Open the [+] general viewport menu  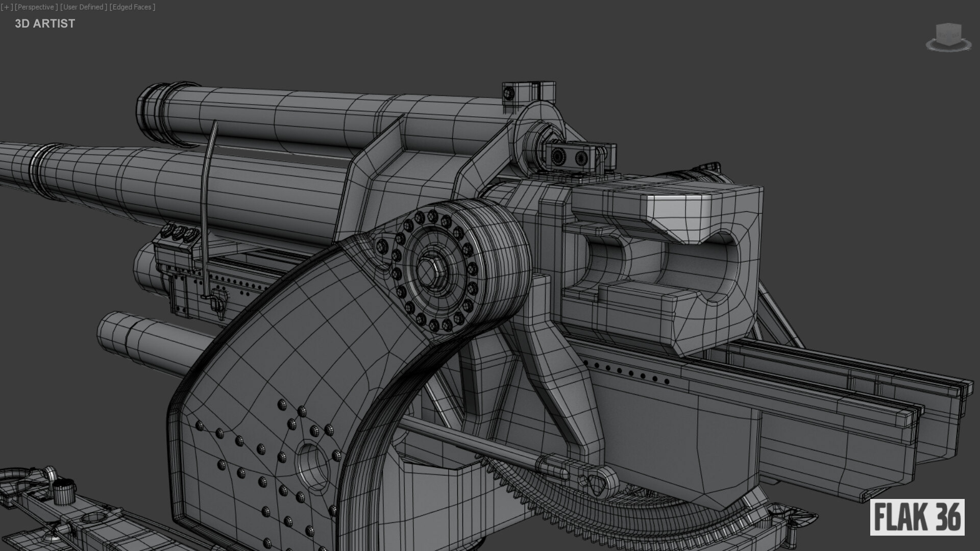click(7, 7)
